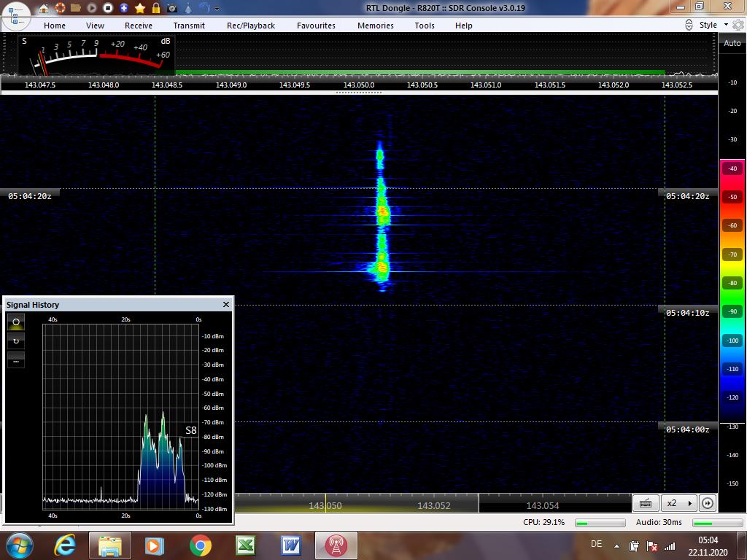Click the blue plus add icon
The image size is (747, 560).
click(124, 8)
